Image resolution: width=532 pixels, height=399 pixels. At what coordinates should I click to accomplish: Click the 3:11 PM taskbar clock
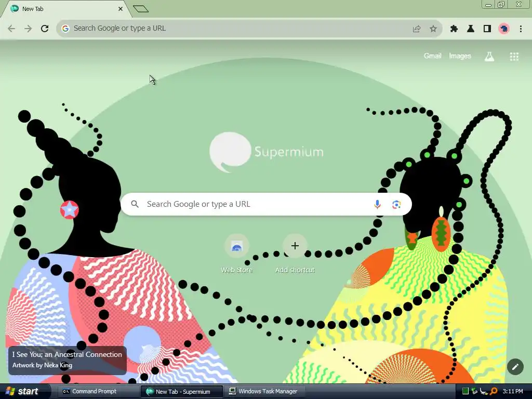tap(513, 392)
